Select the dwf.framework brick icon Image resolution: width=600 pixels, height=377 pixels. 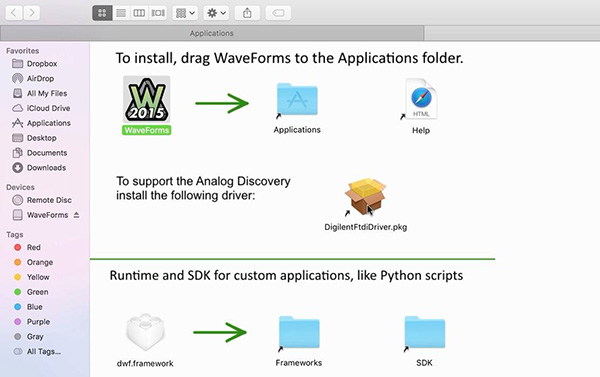click(145, 332)
